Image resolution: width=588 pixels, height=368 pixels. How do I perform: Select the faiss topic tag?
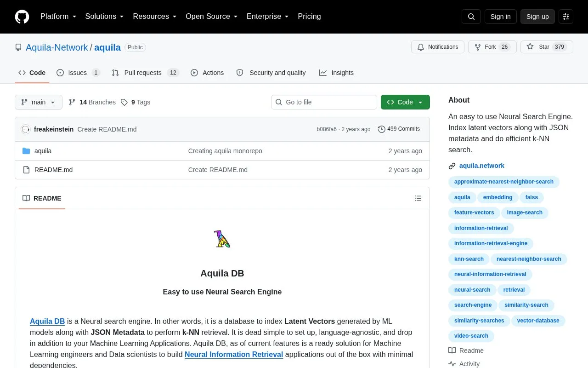tap(531, 197)
